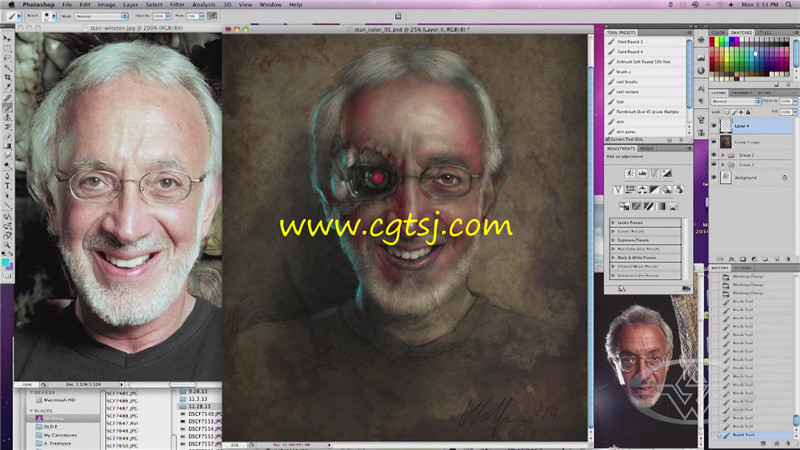
Task: Switch to the Masks tab
Action: click(646, 148)
